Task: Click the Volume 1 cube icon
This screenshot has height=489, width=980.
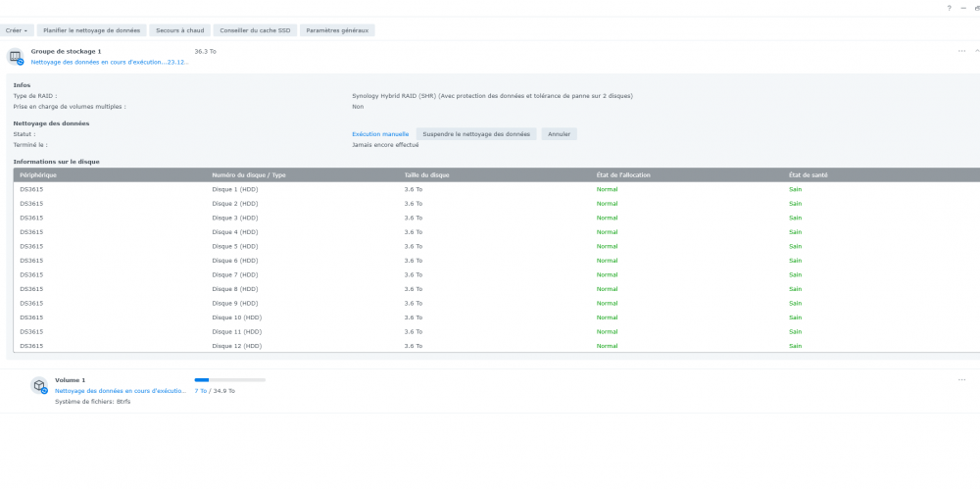Action: pyautogui.click(x=39, y=386)
